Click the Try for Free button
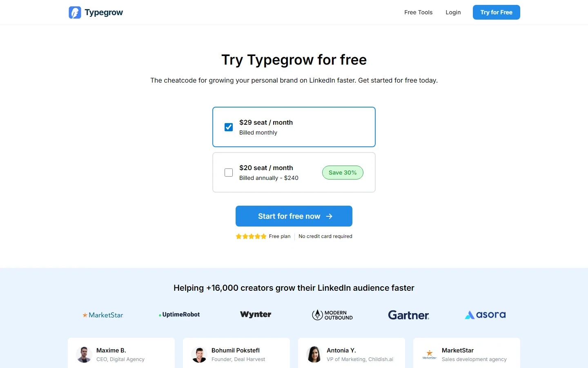 [496, 12]
